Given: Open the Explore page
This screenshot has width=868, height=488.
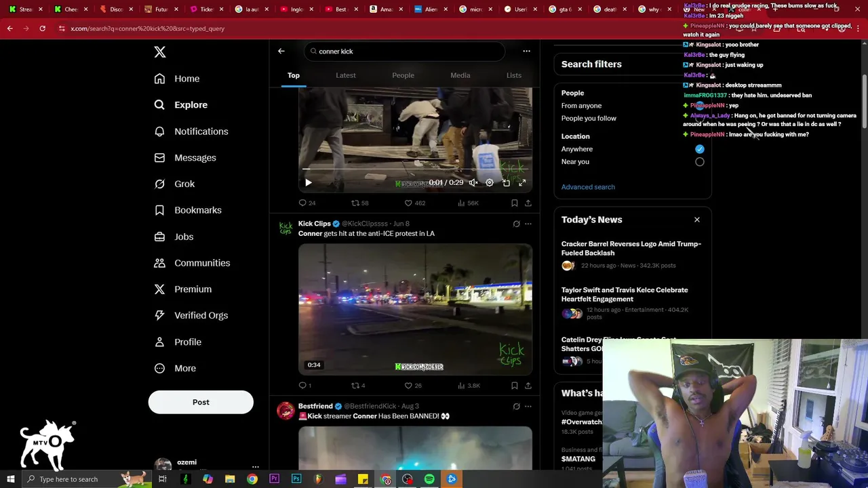Looking at the screenshot, I should point(181,105).
